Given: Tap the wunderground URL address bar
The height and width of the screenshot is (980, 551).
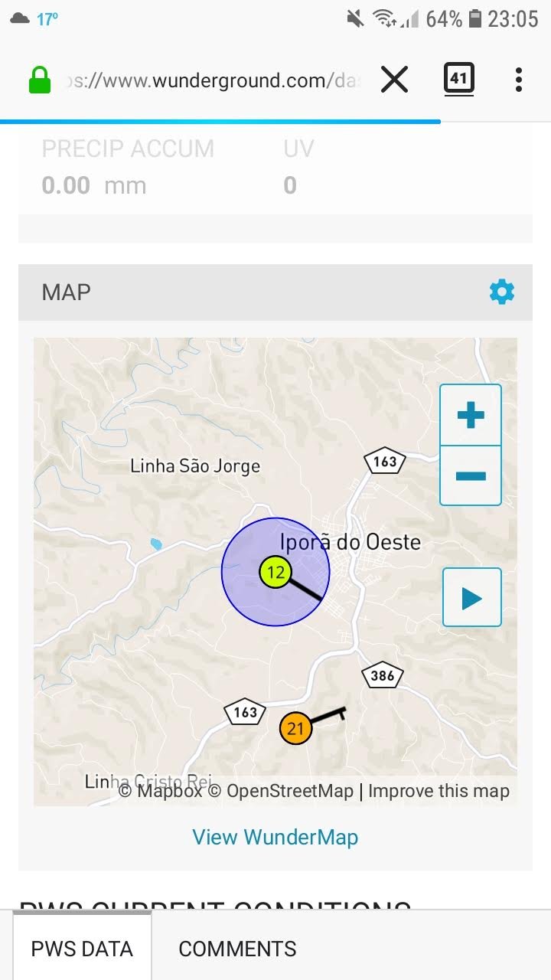Looking at the screenshot, I should click(x=210, y=80).
